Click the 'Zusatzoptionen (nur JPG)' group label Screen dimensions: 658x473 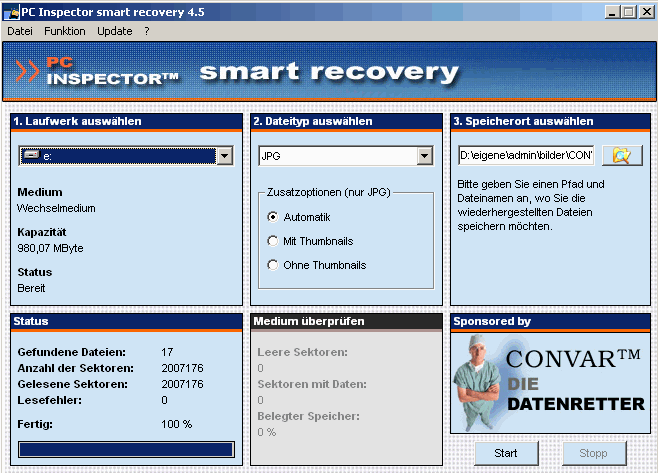(329, 192)
